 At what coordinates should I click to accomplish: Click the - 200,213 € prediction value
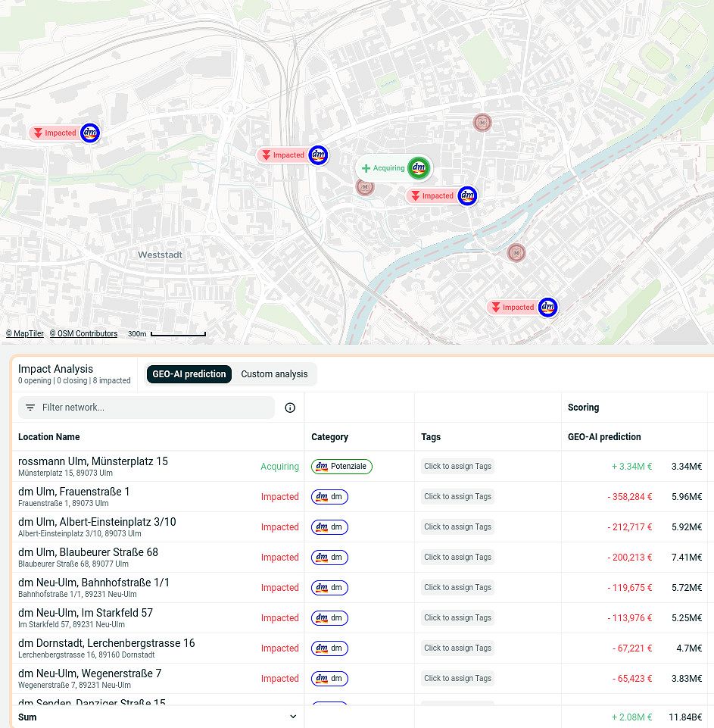coord(629,557)
